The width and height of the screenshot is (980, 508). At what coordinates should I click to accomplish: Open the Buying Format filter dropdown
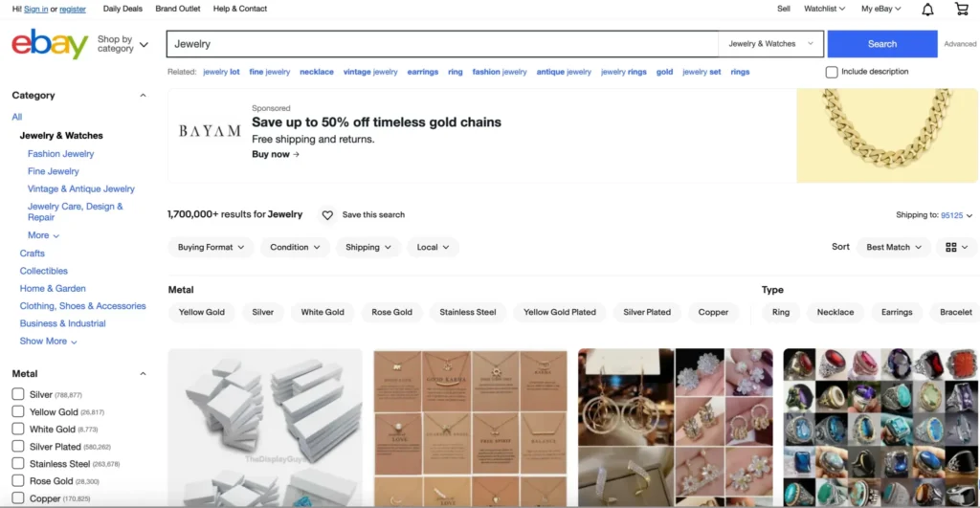click(211, 248)
